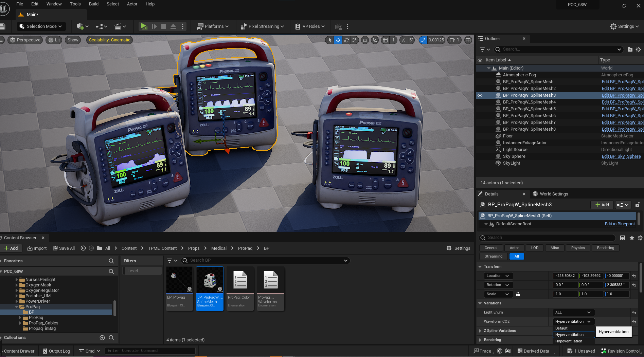The height and width of the screenshot is (357, 644).
Task: Expand the ProPaq_Cables folder
Action: coord(20,323)
